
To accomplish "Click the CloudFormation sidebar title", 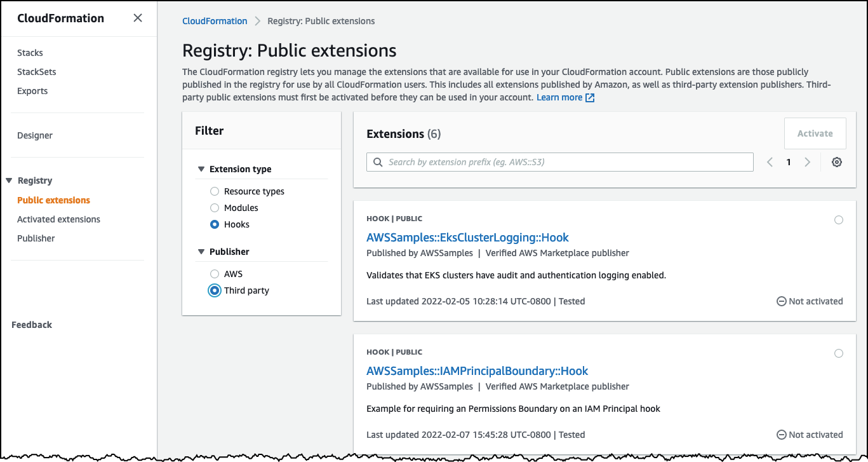I will [61, 18].
